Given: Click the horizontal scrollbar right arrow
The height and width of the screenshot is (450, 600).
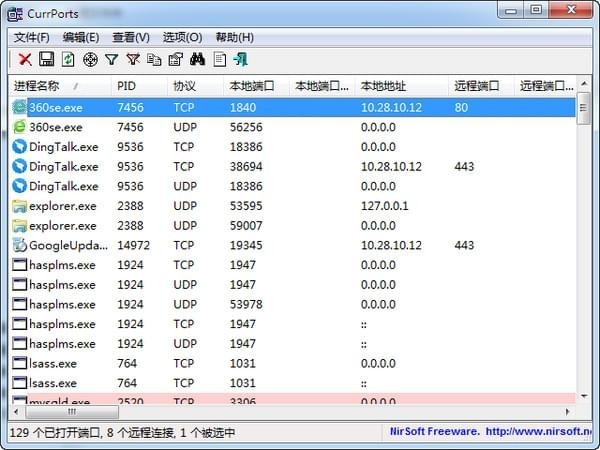Looking at the screenshot, I should pos(567,412).
